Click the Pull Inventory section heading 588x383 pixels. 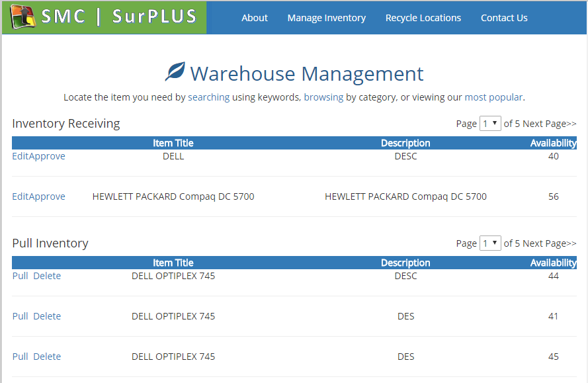pos(50,243)
